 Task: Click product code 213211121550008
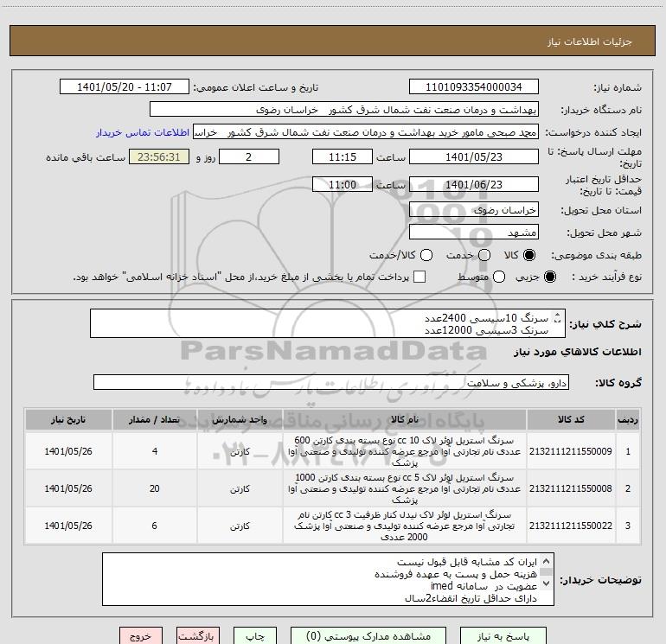pyautogui.click(x=571, y=488)
